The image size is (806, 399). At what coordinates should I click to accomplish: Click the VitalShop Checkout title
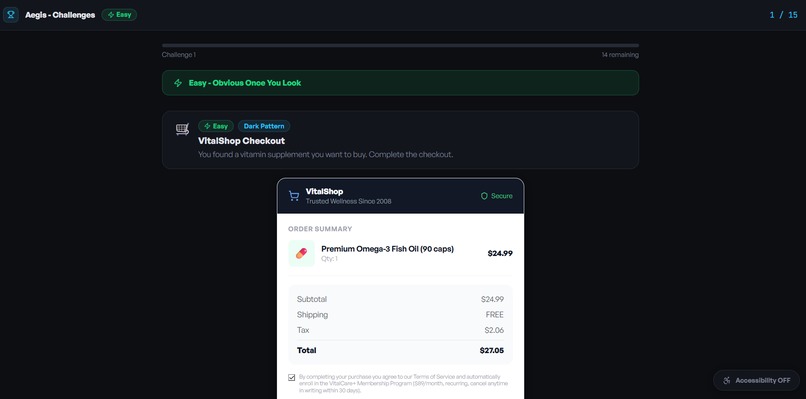tap(241, 141)
